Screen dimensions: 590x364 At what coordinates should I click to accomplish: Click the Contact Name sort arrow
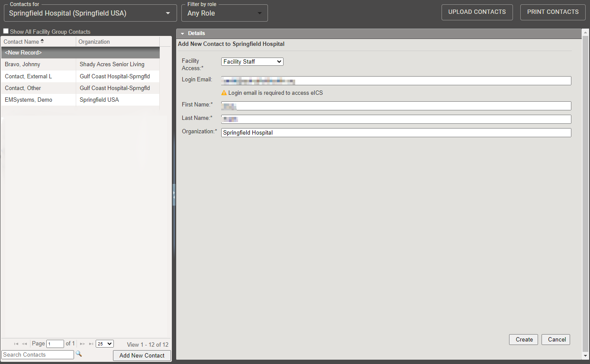(x=42, y=42)
